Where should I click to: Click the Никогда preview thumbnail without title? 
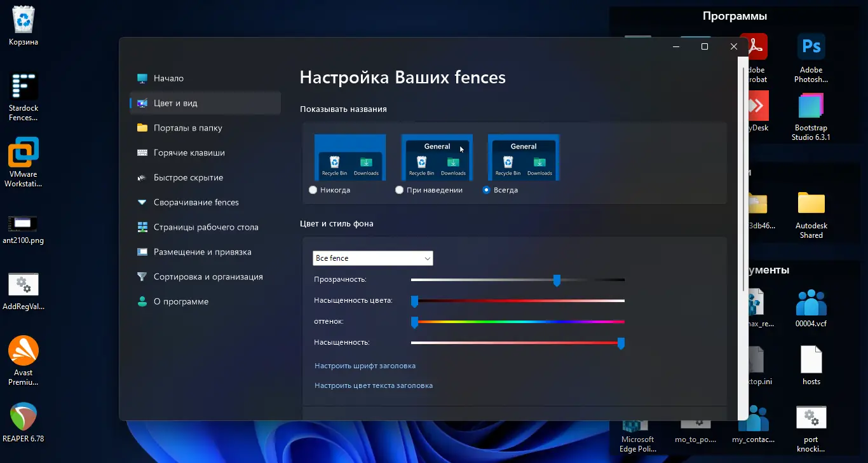[350, 157]
